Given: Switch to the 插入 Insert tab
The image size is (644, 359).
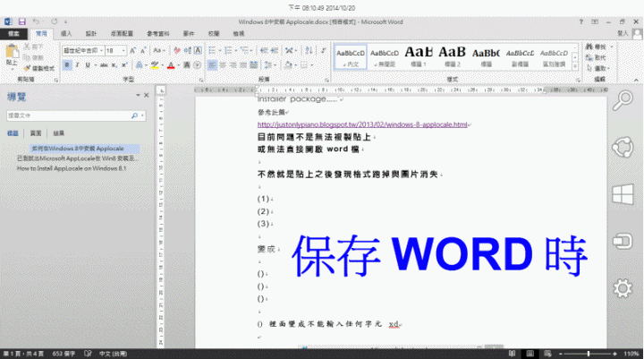Looking at the screenshot, I should click(x=66, y=34).
